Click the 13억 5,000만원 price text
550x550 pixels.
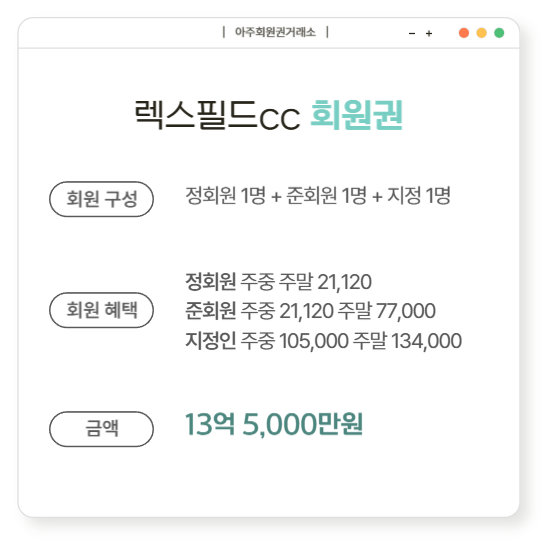click(x=274, y=424)
